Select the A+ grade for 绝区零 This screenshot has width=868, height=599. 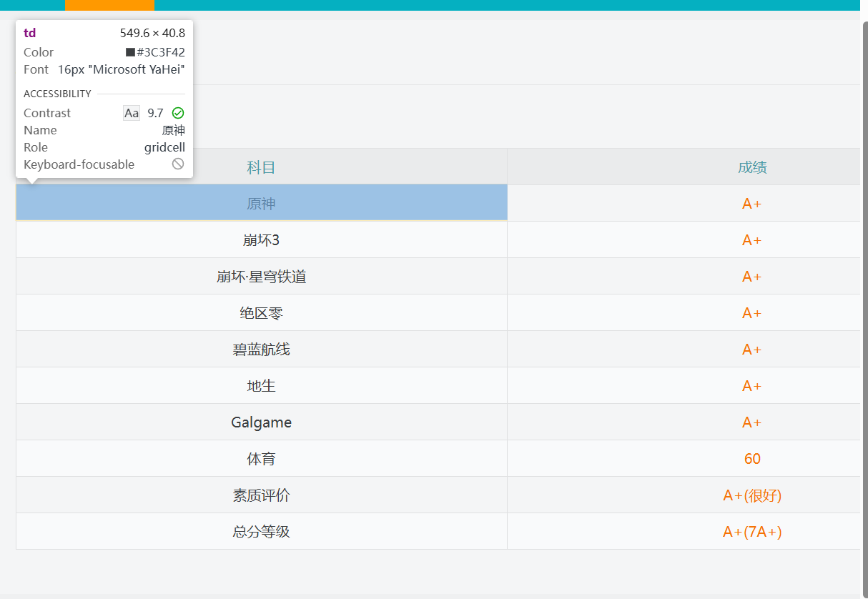click(x=752, y=312)
